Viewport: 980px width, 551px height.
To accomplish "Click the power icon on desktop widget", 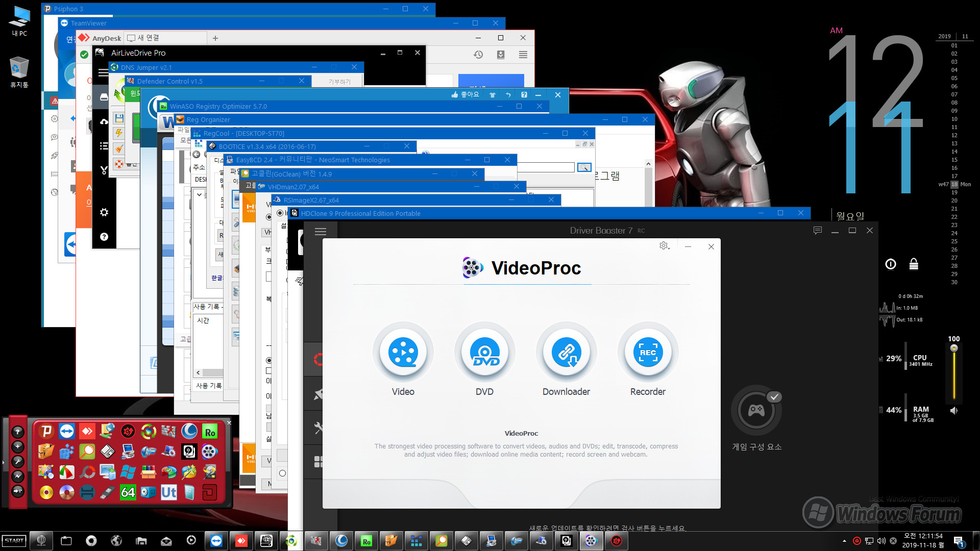I will [891, 264].
